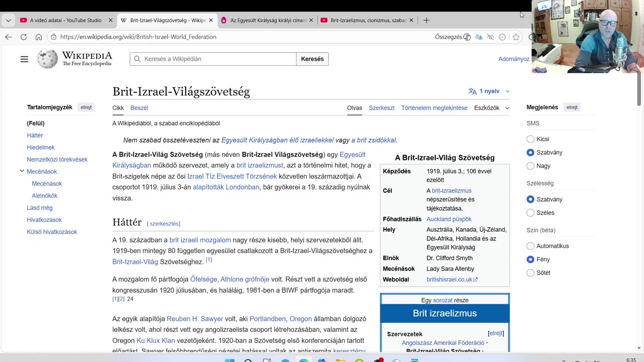Follow the Reuben H. Sawyer link
This screenshot has width=644, height=362.
coord(195,319)
